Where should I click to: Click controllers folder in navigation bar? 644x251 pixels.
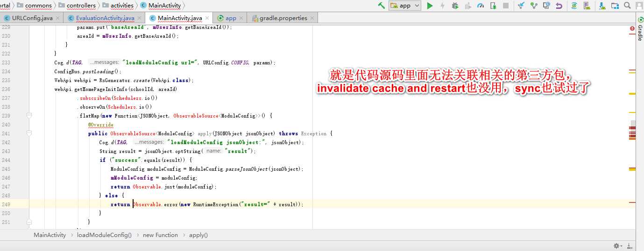77,6
